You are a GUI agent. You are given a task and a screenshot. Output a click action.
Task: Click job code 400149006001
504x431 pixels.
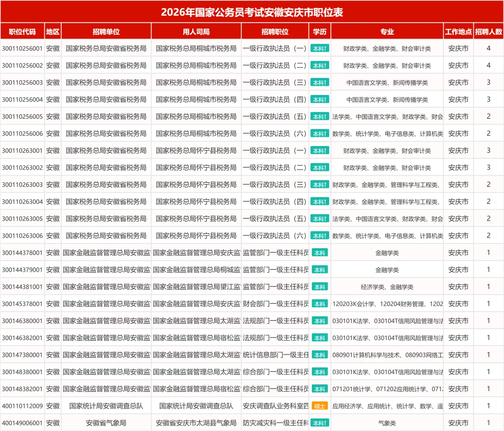click(x=22, y=423)
